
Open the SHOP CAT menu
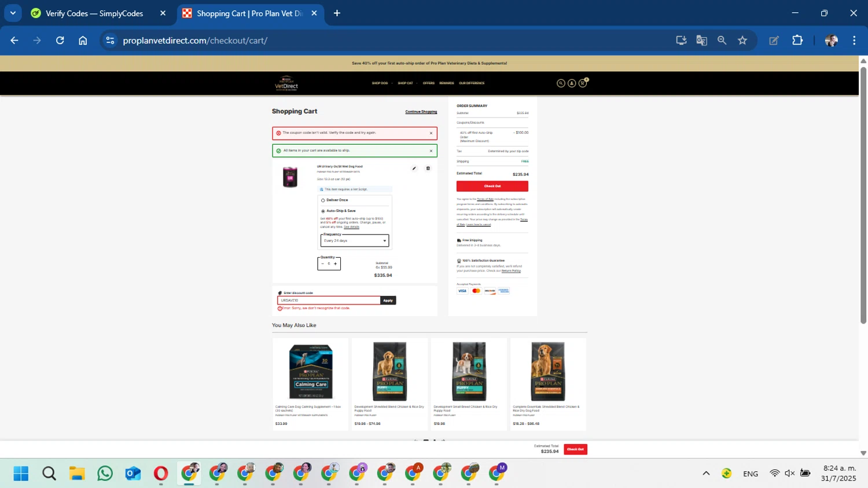[x=405, y=83]
